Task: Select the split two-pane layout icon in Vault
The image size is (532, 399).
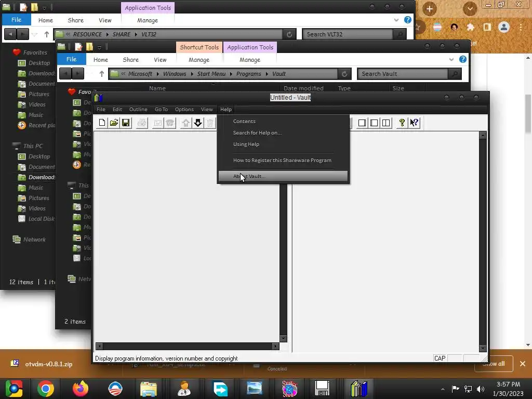Action: [x=386, y=123]
